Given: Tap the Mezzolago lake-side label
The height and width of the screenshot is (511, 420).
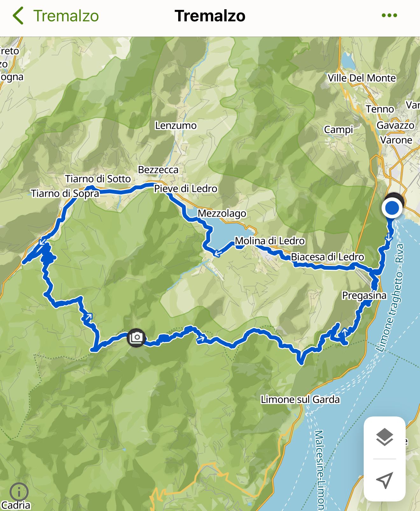Looking at the screenshot, I should (x=222, y=213).
